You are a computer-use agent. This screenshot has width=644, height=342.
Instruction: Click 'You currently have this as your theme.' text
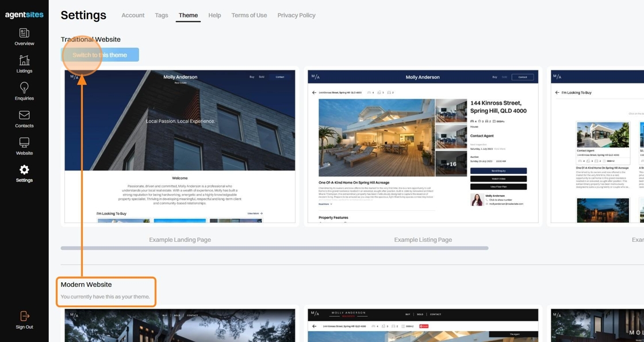coord(105,297)
